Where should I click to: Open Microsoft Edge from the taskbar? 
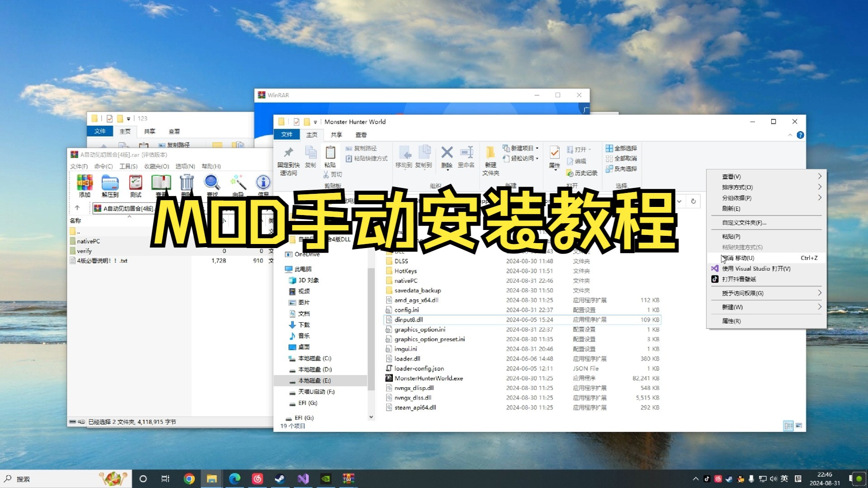tap(235, 479)
